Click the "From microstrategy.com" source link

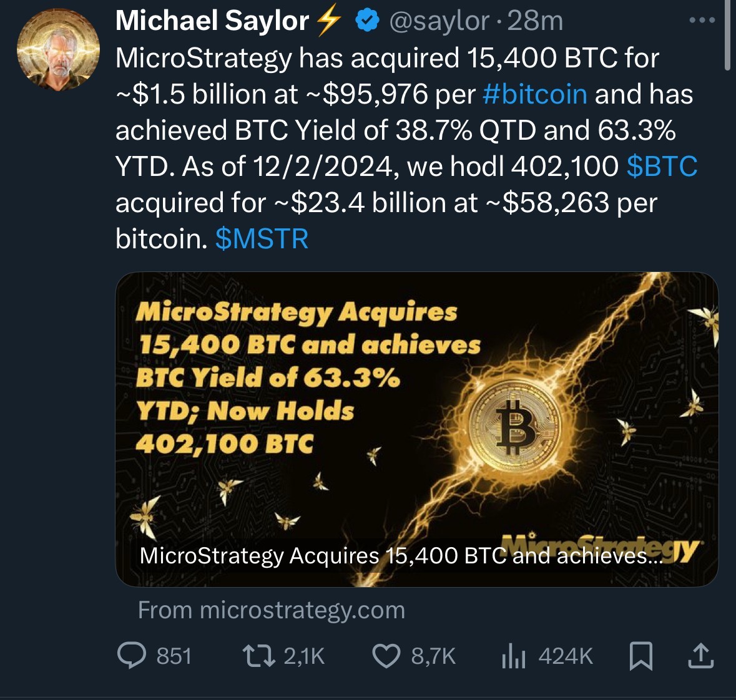(x=272, y=610)
